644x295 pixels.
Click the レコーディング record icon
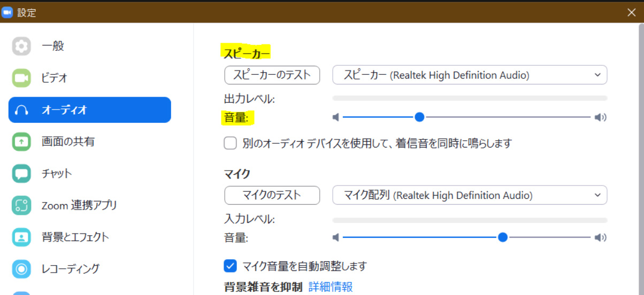pyautogui.click(x=21, y=268)
